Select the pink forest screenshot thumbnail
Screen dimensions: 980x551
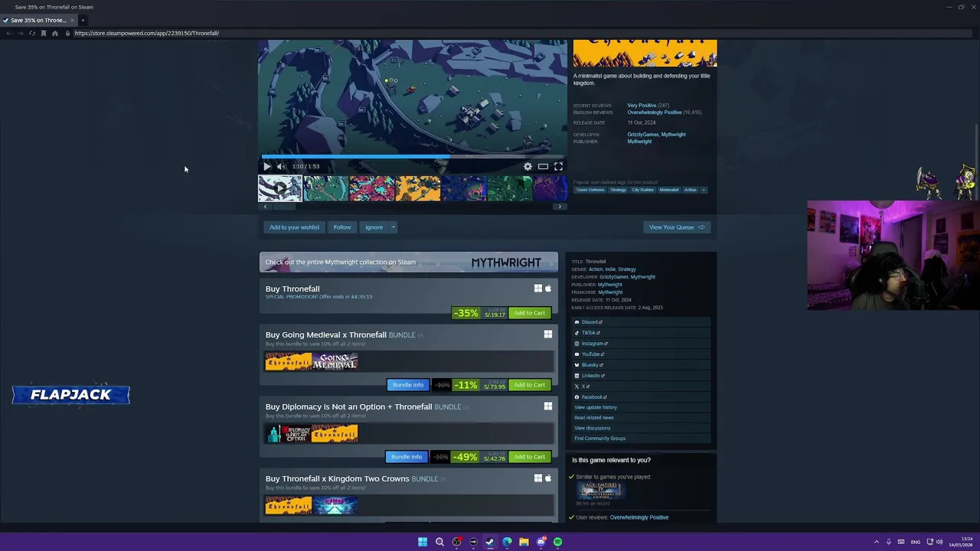coord(372,188)
